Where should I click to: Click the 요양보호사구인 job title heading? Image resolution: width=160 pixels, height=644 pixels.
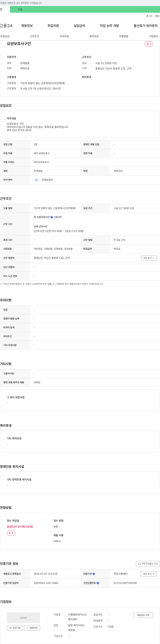click(19, 44)
